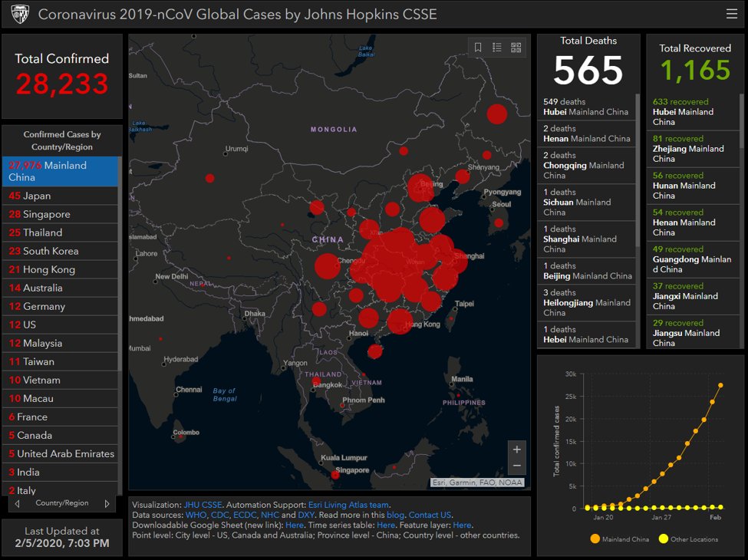The image size is (748, 560).
Task: Zoom out of the map with minus
Action: click(x=516, y=466)
